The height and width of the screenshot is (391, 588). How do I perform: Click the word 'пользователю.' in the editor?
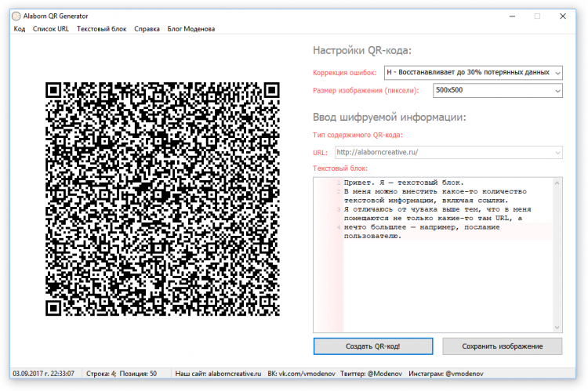coord(372,236)
